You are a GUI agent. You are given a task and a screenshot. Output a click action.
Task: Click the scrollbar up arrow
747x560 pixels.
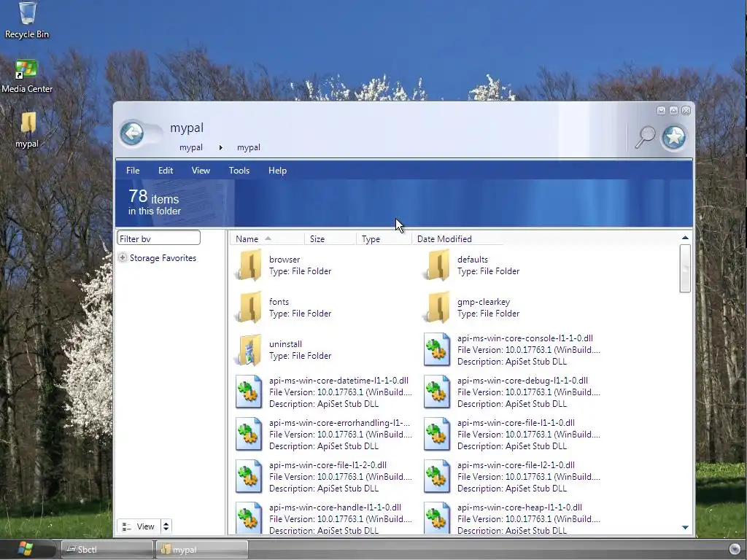tap(685, 238)
